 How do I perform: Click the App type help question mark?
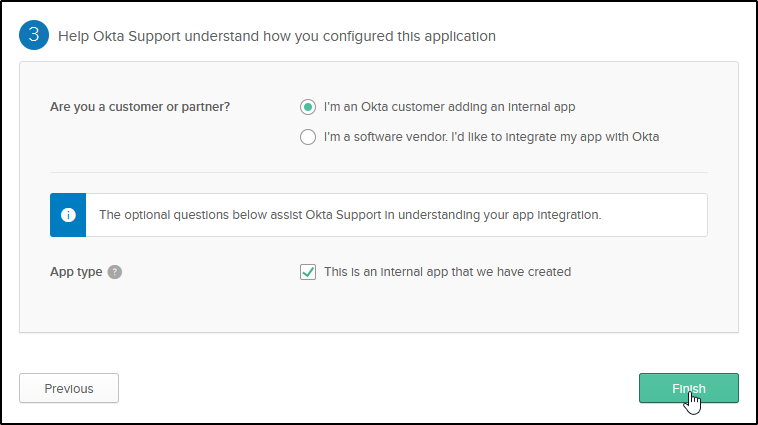tap(115, 272)
